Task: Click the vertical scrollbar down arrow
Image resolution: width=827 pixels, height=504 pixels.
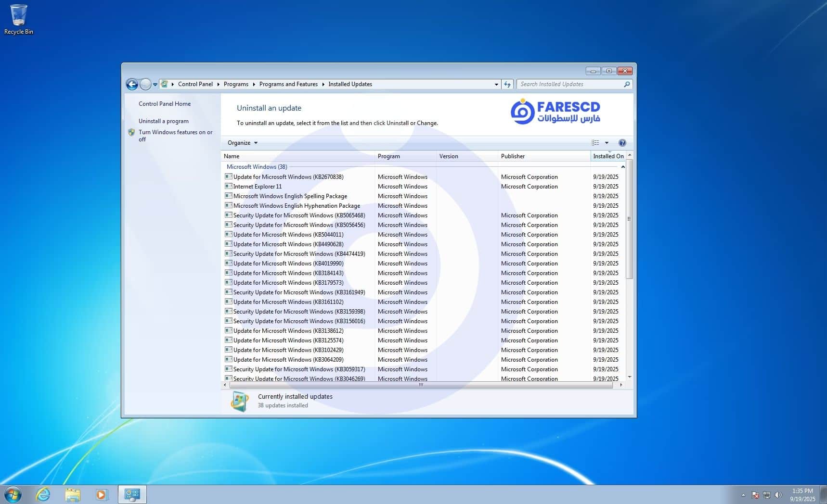Action: click(x=630, y=377)
